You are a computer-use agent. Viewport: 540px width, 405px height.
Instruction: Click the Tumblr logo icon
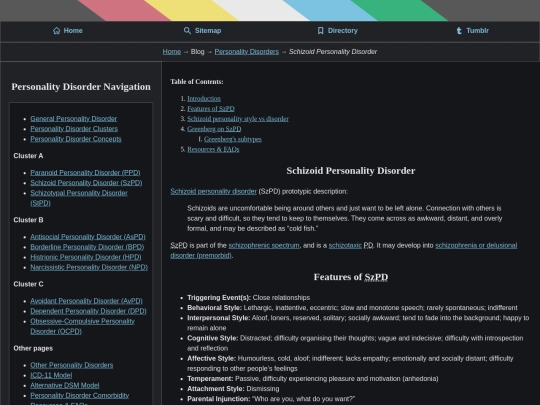[x=459, y=31]
